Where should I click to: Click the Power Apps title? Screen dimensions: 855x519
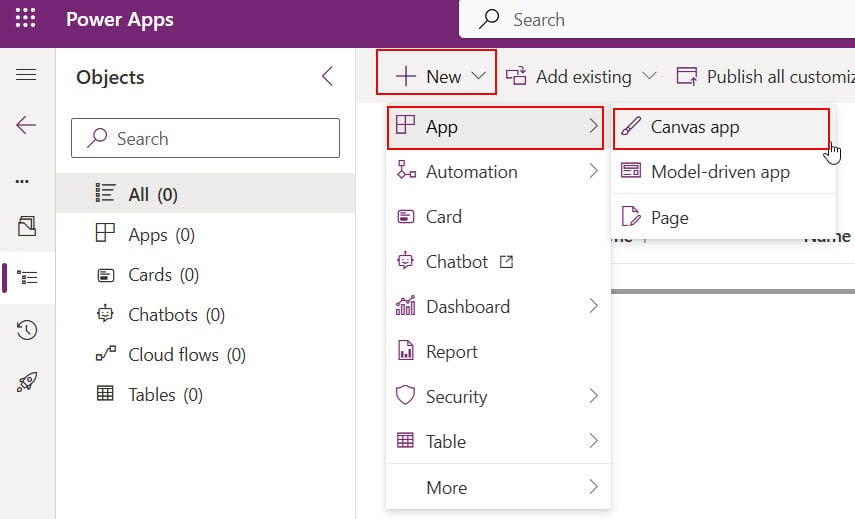pos(119,20)
